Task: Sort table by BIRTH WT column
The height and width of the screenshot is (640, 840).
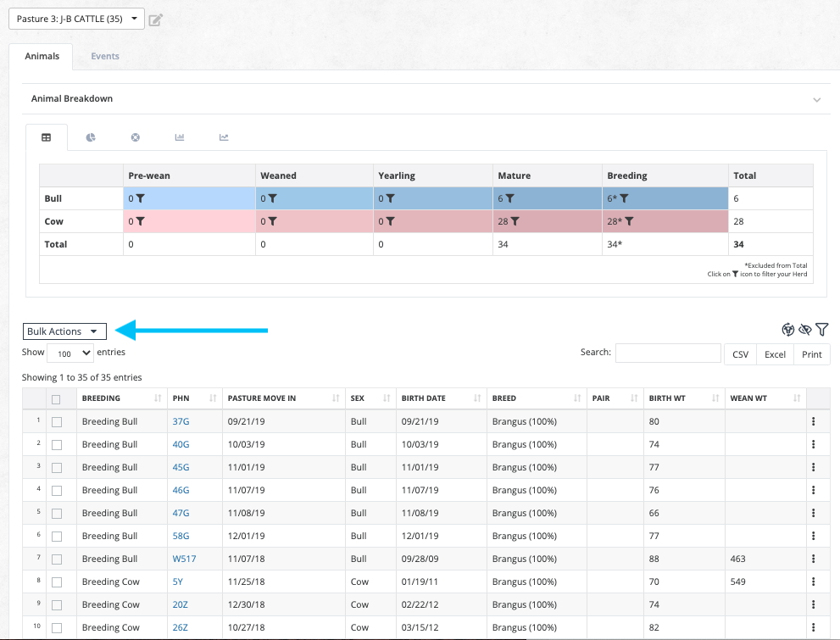Action: 684,398
